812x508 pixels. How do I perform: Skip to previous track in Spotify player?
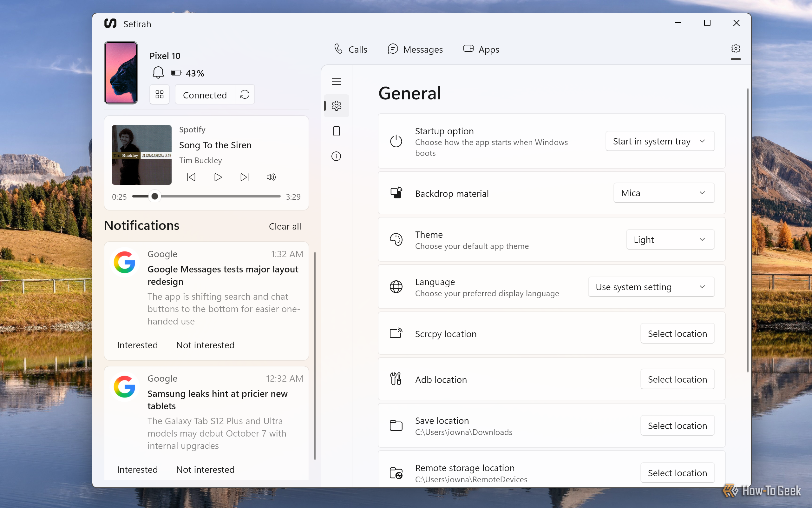191,177
